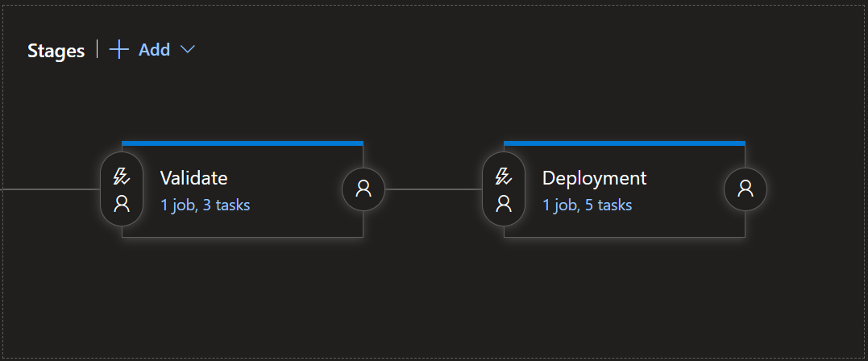This screenshot has width=868, height=361.
Task: Click Validate pre-deployment approver person icon
Action: (122, 203)
